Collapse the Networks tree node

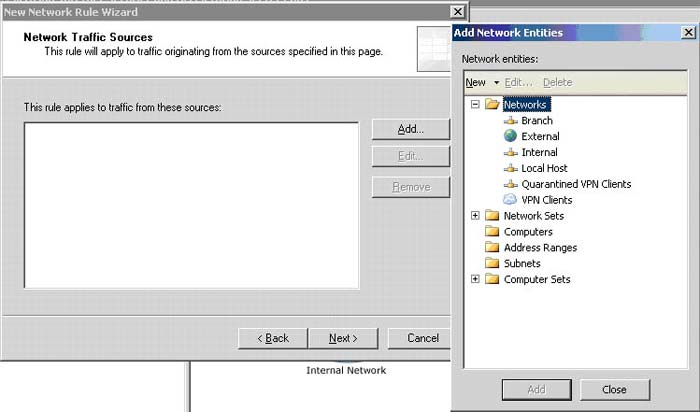tap(475, 104)
